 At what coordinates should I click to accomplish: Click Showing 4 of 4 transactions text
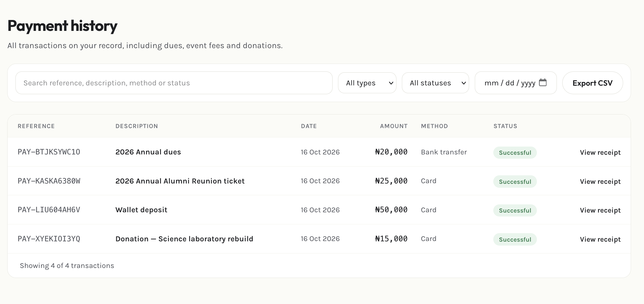67,266
